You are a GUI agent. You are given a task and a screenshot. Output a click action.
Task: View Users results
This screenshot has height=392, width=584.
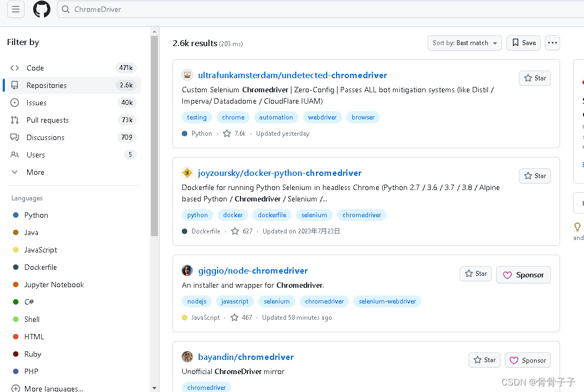(x=74, y=155)
